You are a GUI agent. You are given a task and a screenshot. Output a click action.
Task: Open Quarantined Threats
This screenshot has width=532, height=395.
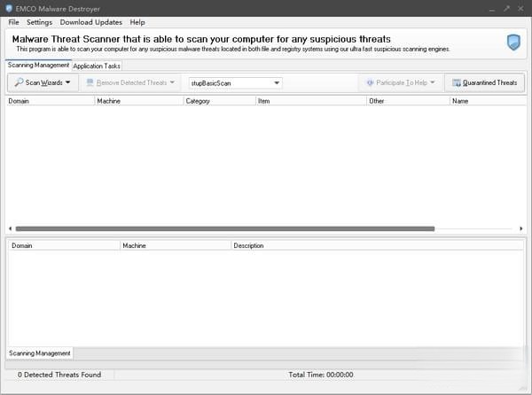(x=485, y=82)
